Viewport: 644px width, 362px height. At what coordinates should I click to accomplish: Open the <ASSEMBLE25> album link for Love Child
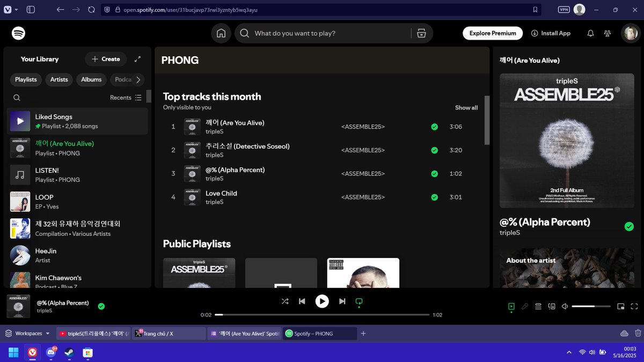coord(363,197)
